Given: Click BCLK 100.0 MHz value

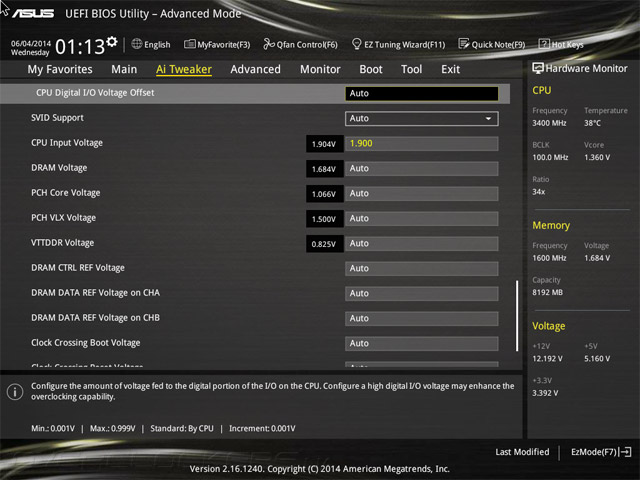Looking at the screenshot, I should pos(550,157).
